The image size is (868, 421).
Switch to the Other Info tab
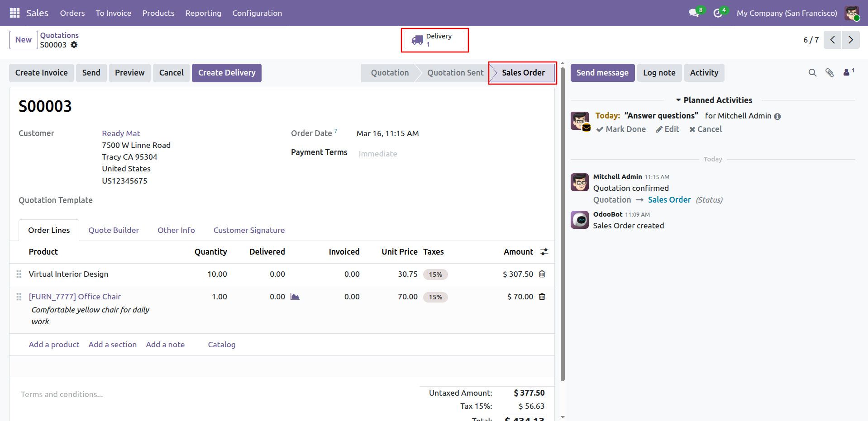click(x=176, y=230)
